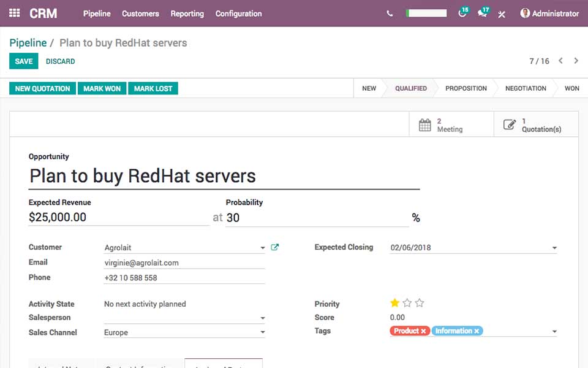Open the Meeting calendar icon

coord(425,125)
